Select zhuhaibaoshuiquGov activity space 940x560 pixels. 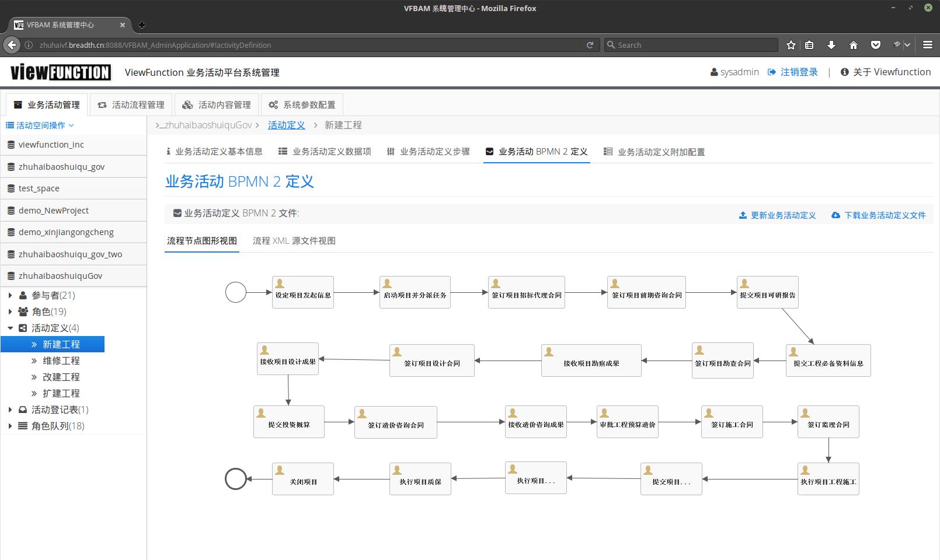pos(74,276)
